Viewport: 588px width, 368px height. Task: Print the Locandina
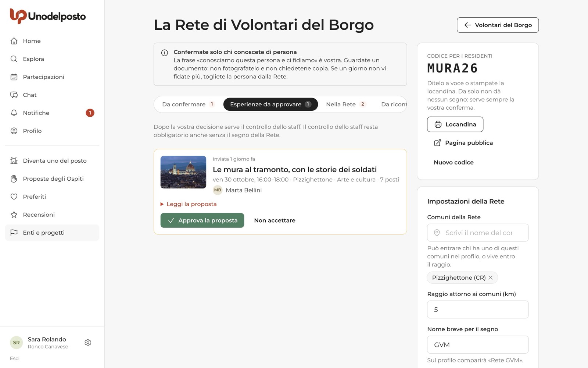tap(455, 124)
